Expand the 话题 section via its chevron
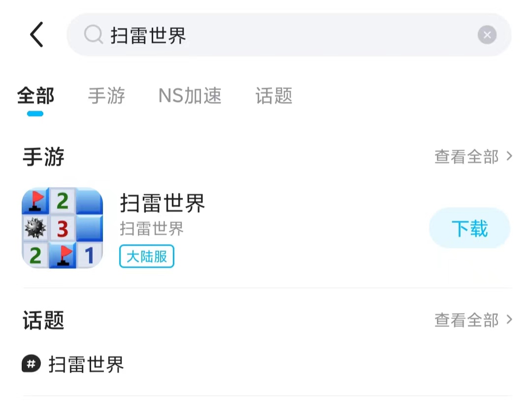The width and height of the screenshot is (532, 415). tap(509, 320)
